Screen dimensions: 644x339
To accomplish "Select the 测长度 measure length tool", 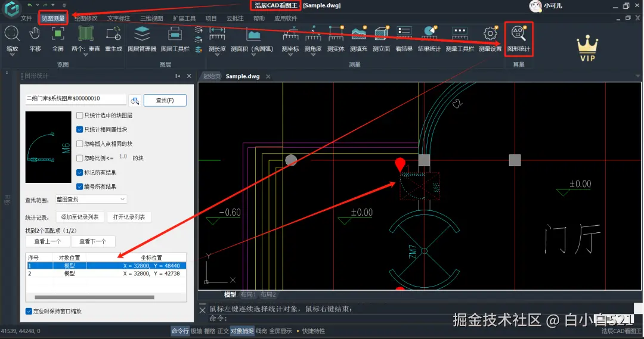I will [x=217, y=34].
